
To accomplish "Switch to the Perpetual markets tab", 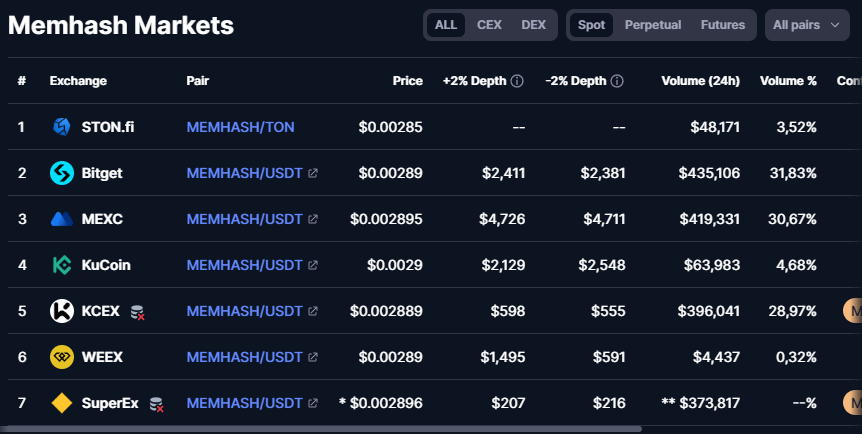I will coord(653,25).
